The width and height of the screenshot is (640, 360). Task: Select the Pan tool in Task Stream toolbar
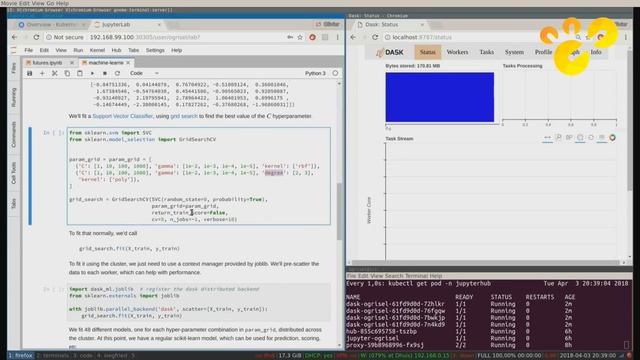click(547, 138)
